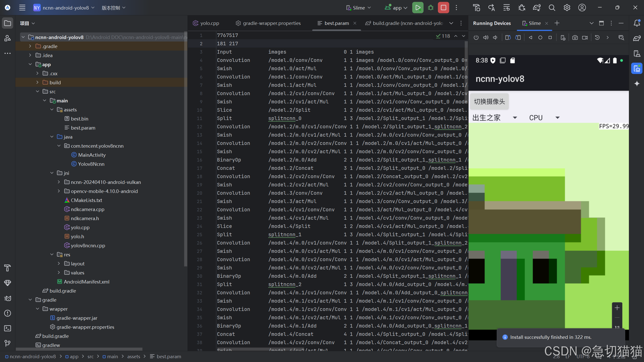
Task: Open the Git tool window in the left sidebar
Action: tap(8, 343)
